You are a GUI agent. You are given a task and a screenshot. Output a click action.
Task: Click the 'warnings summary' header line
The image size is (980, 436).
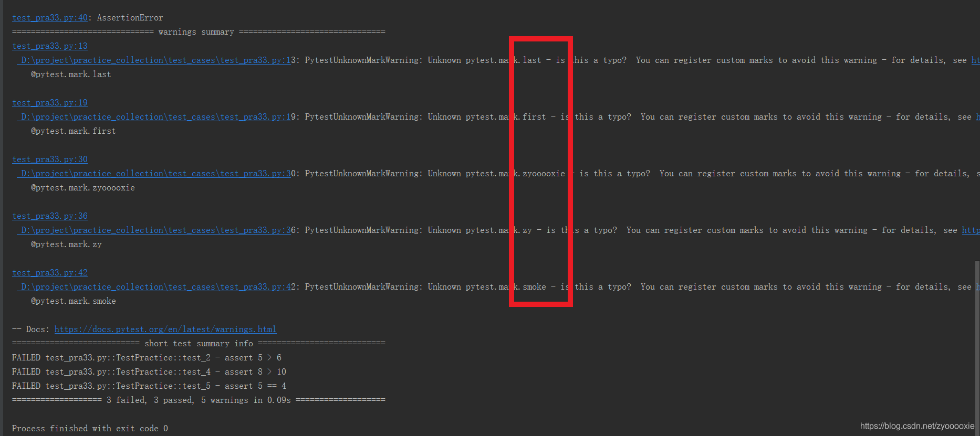(x=199, y=32)
